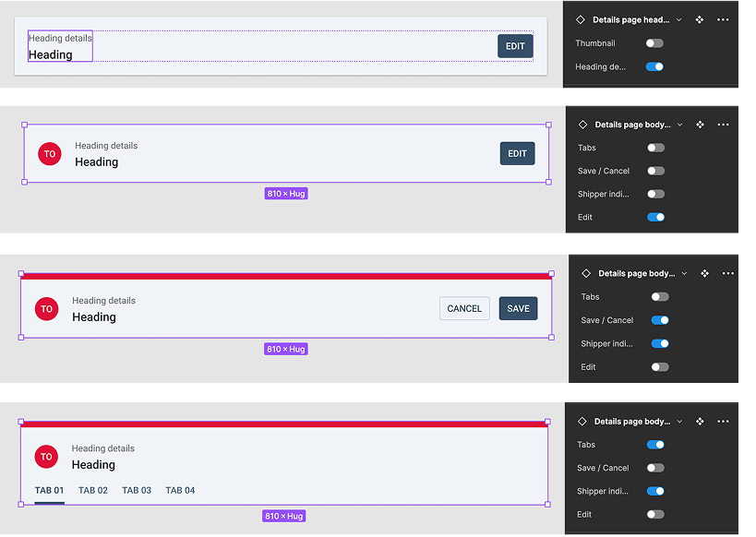Disable the Edit toggle in the bottom panel

click(x=655, y=514)
